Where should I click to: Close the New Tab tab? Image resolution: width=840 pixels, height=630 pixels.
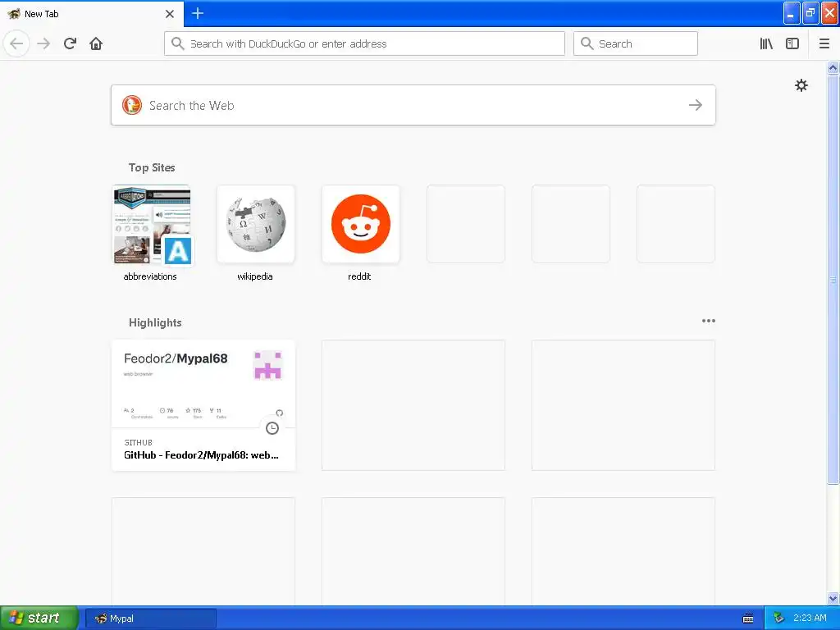pos(170,14)
